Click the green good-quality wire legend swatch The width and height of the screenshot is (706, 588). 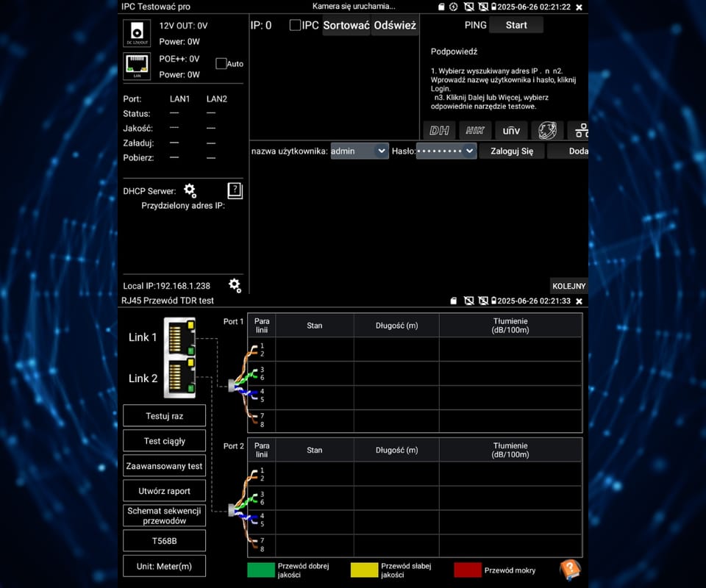coord(260,570)
